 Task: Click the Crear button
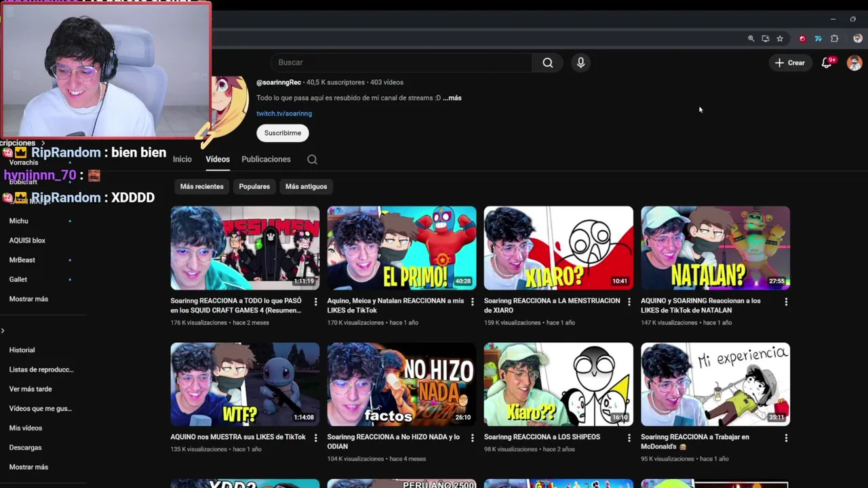[790, 62]
